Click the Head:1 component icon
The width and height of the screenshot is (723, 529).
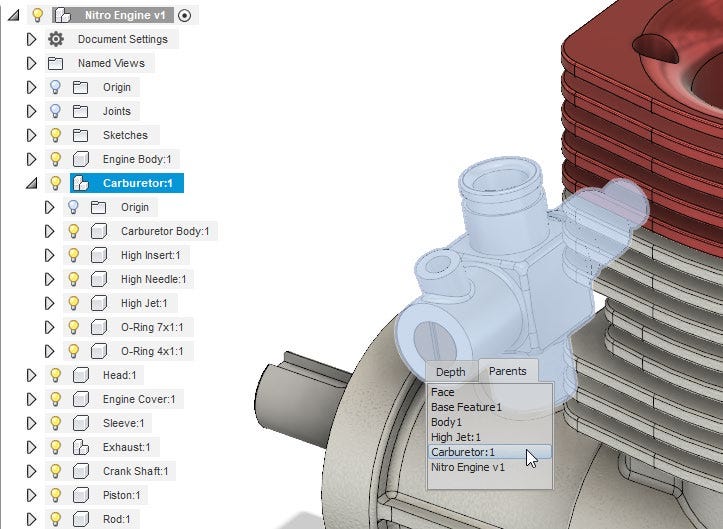point(81,375)
